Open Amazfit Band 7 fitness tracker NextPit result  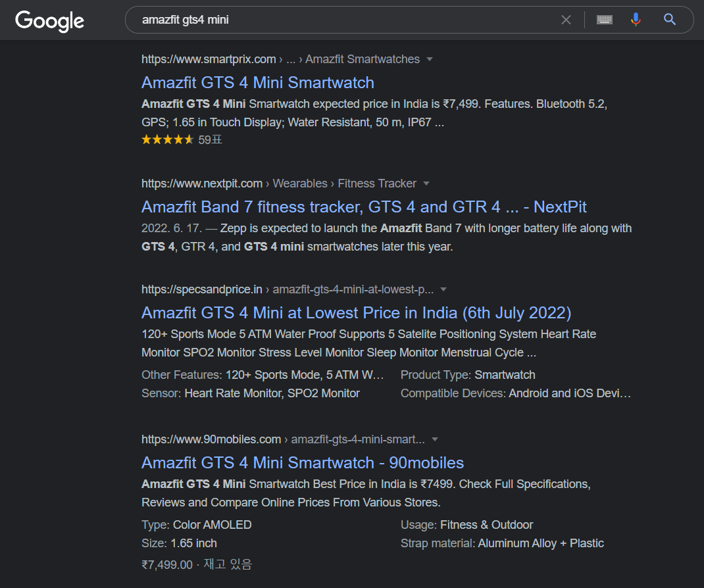364,207
